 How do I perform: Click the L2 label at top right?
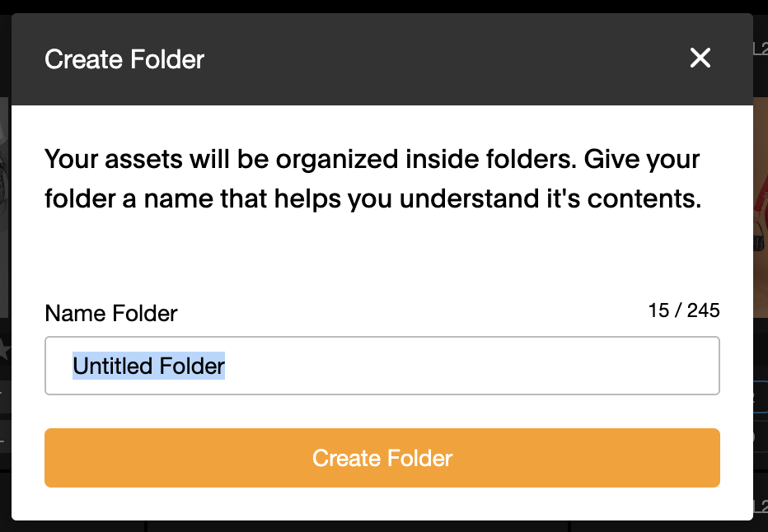tap(761, 49)
